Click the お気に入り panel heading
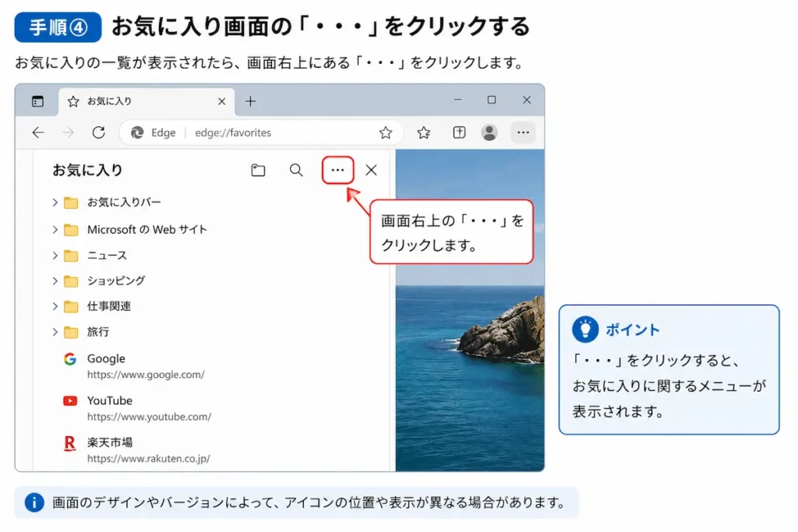 (87, 170)
